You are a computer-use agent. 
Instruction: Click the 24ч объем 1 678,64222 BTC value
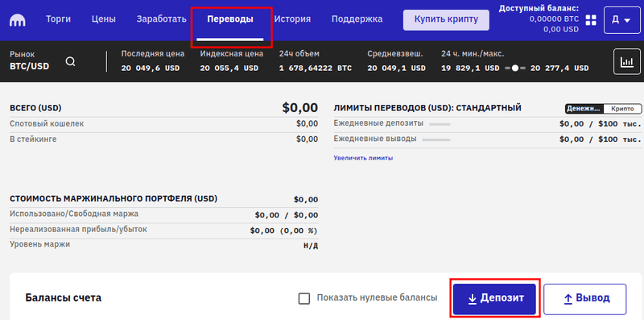click(316, 69)
